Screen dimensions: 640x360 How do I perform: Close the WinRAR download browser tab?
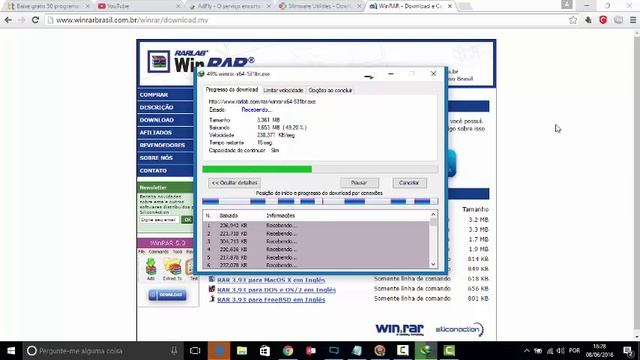pos(450,6)
